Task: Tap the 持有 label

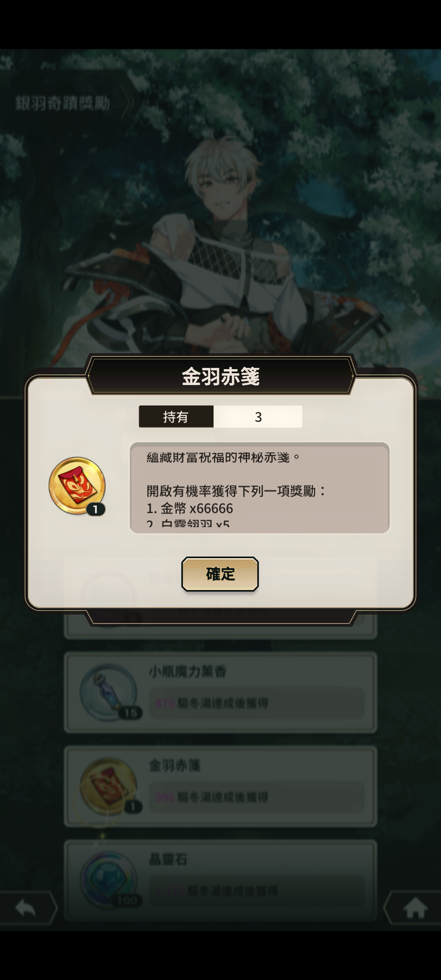Action: pyautogui.click(x=176, y=416)
